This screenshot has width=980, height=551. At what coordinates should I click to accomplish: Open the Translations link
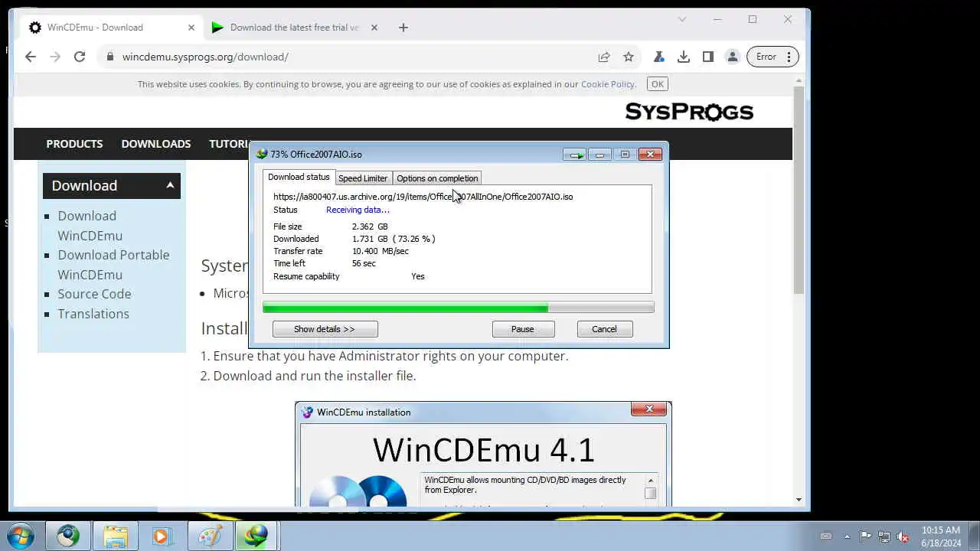(93, 314)
